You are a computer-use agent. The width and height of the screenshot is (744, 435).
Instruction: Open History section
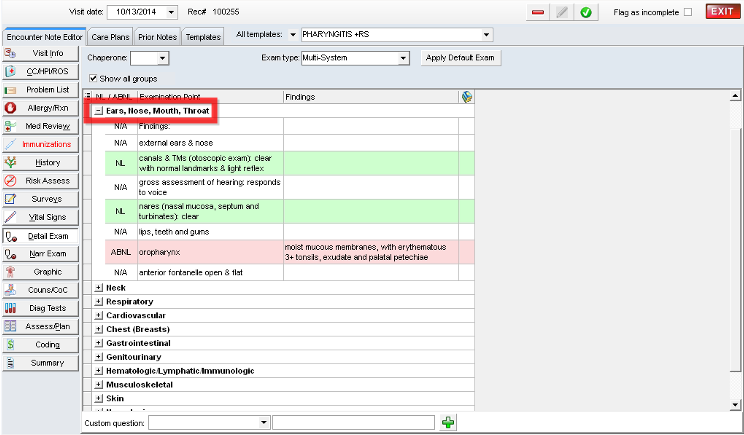[40, 162]
